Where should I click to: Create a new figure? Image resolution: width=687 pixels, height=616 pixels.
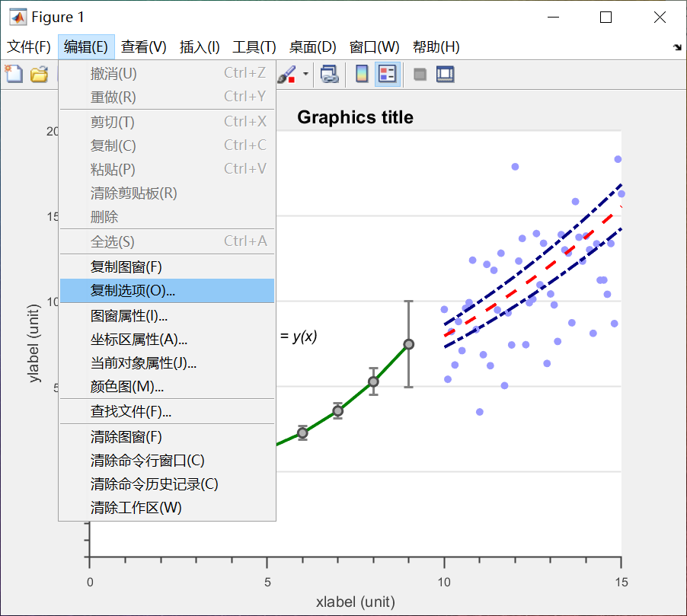click(x=13, y=74)
